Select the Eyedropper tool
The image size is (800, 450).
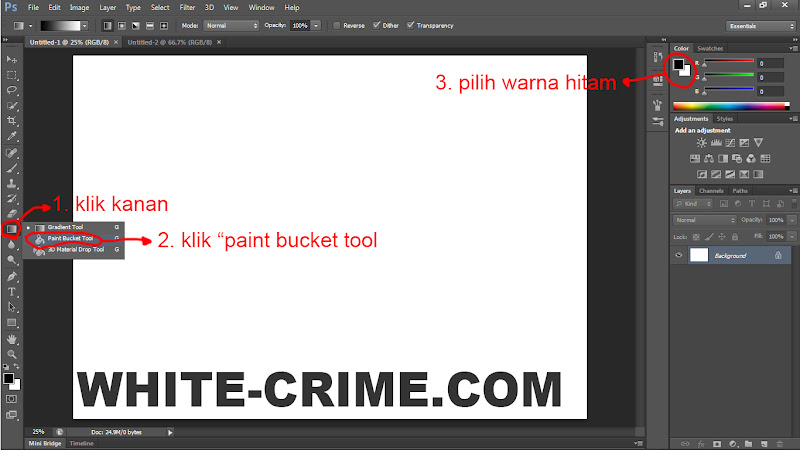[x=12, y=136]
